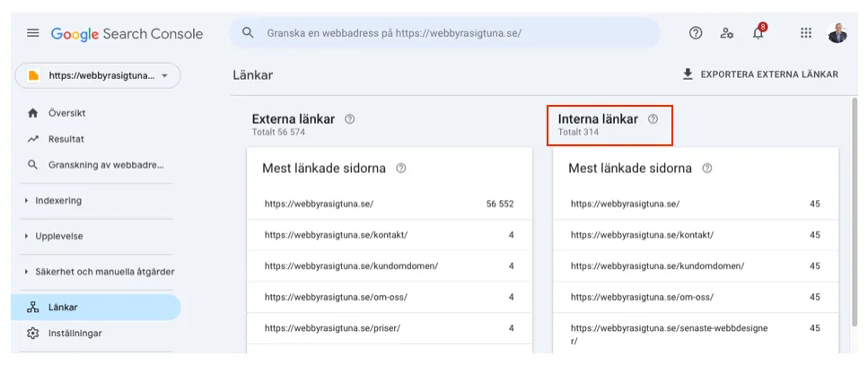Click the Google Search Console logo
Viewport: 868px width, 365px height.
(127, 34)
